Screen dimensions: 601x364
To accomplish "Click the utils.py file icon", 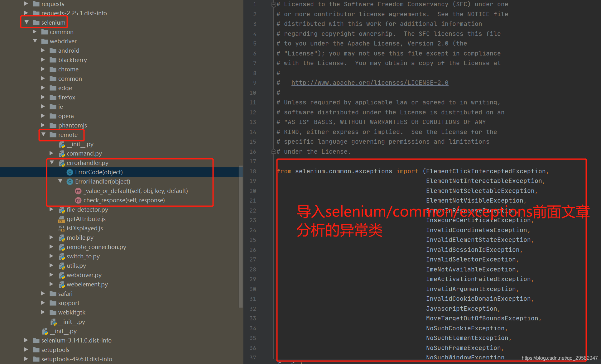I will (62, 266).
